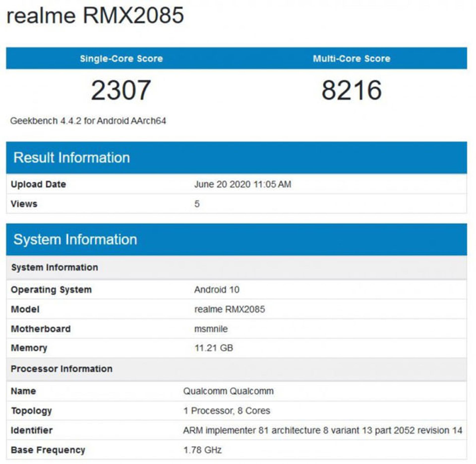Click the System Information sub-row label
The image size is (476, 464).
[55, 267]
